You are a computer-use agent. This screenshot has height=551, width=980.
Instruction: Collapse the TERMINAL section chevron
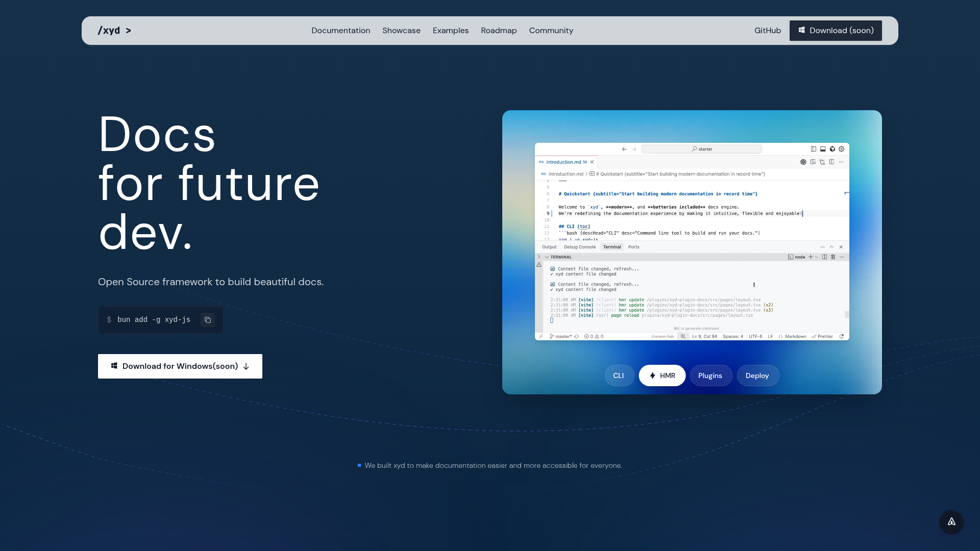pos(547,257)
